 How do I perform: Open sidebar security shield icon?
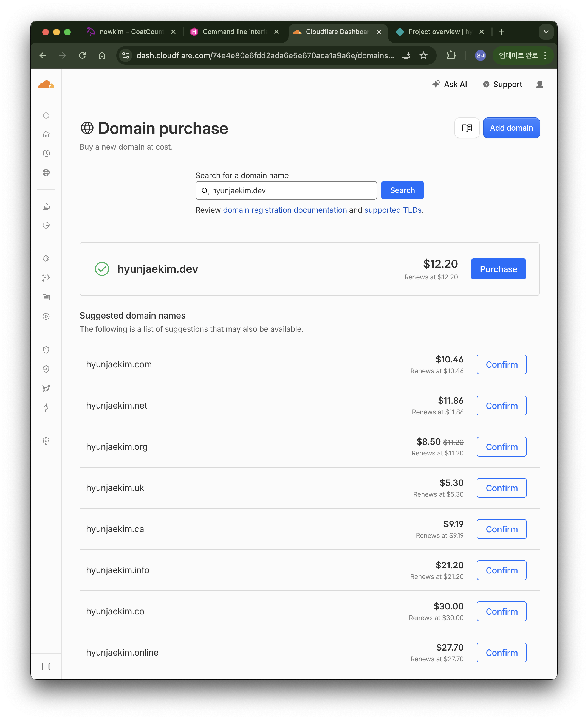coord(46,350)
